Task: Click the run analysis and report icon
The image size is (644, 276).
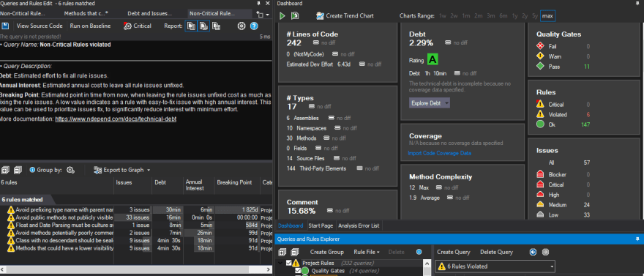Action: coord(295,15)
